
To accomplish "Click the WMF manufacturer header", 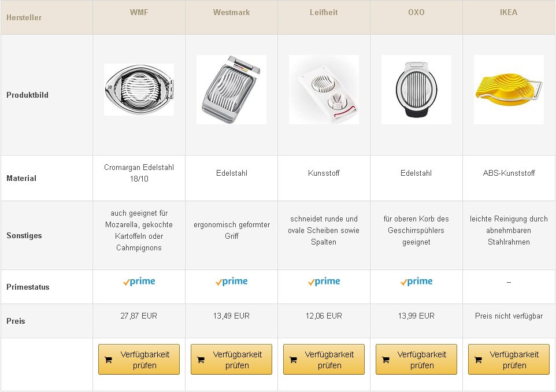I will [x=139, y=12].
